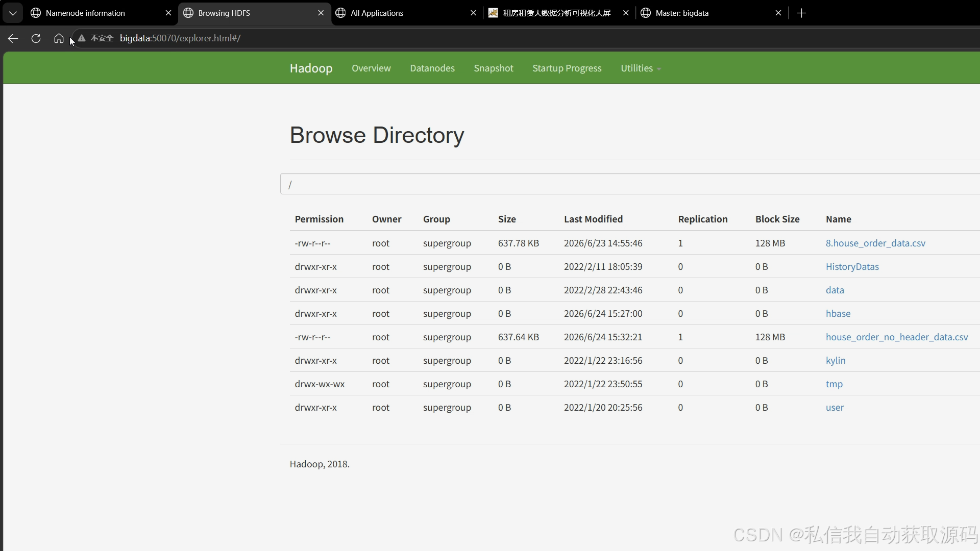This screenshot has width=980, height=551.
Task: Open a new browser tab
Action: pyautogui.click(x=801, y=13)
